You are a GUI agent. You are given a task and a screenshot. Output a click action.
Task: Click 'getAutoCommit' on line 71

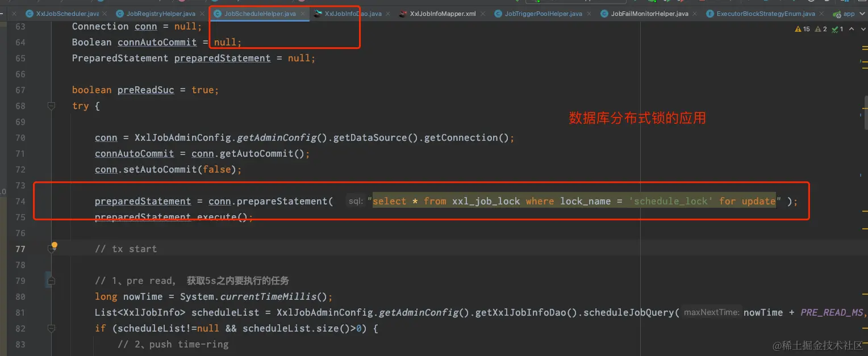[256, 153]
